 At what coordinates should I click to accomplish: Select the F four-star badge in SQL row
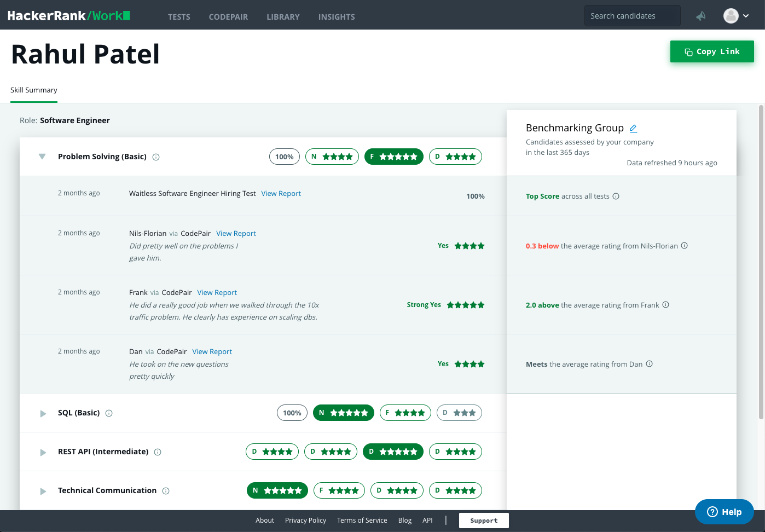(405, 413)
